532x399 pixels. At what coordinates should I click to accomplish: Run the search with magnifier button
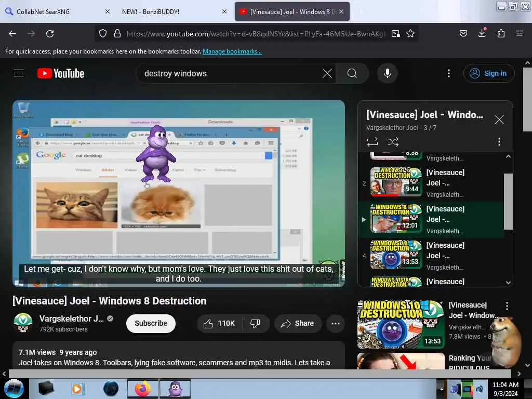352,73
